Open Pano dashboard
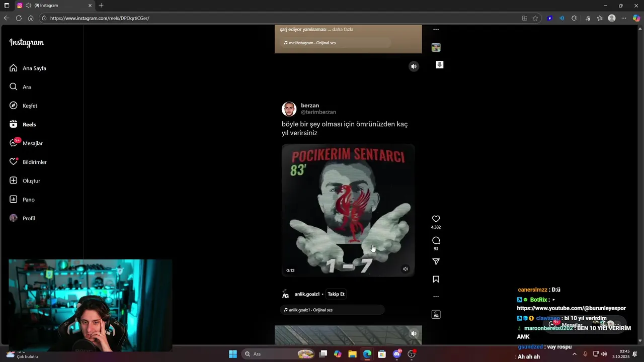Screen dimensions: 644x362 tap(22, 200)
